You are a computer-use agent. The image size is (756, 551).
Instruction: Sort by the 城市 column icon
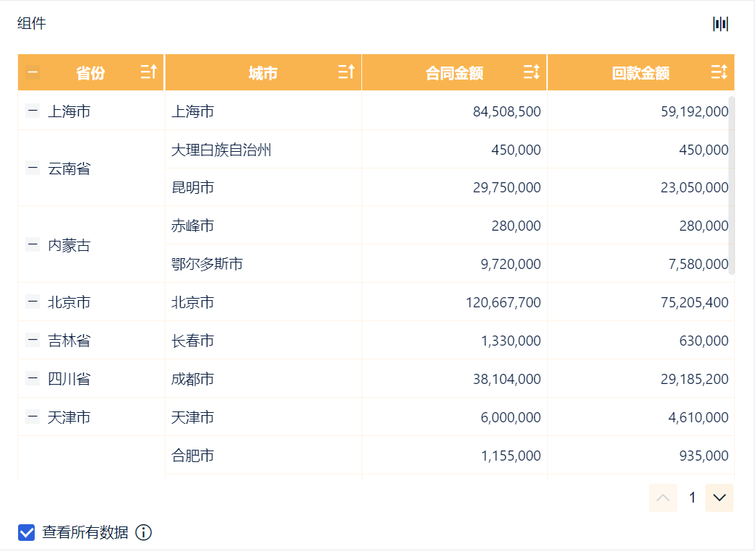click(x=346, y=72)
